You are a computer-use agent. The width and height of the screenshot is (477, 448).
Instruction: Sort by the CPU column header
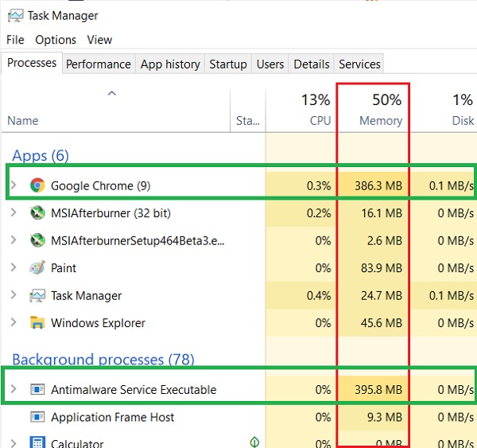[320, 121]
